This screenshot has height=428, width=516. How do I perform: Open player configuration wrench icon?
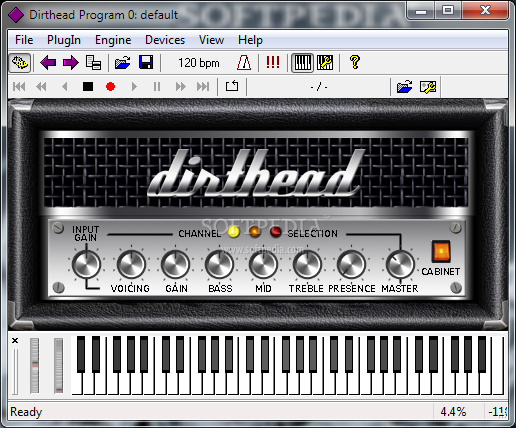pos(428,87)
